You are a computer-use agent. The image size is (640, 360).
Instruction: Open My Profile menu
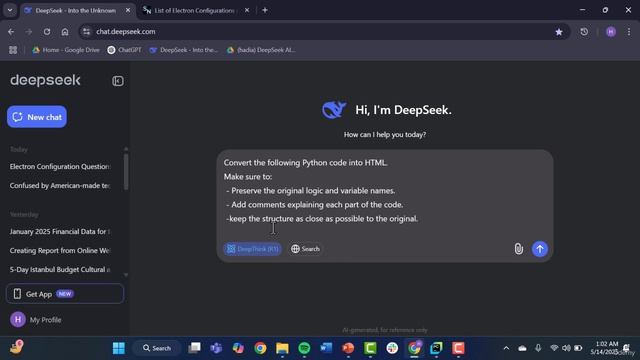click(36, 320)
